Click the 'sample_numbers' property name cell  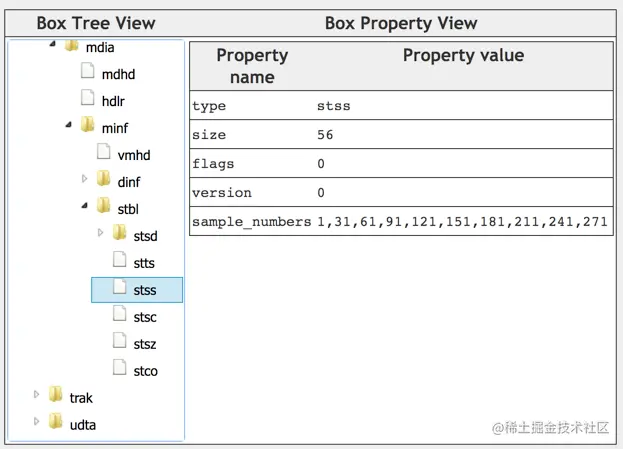(252, 221)
